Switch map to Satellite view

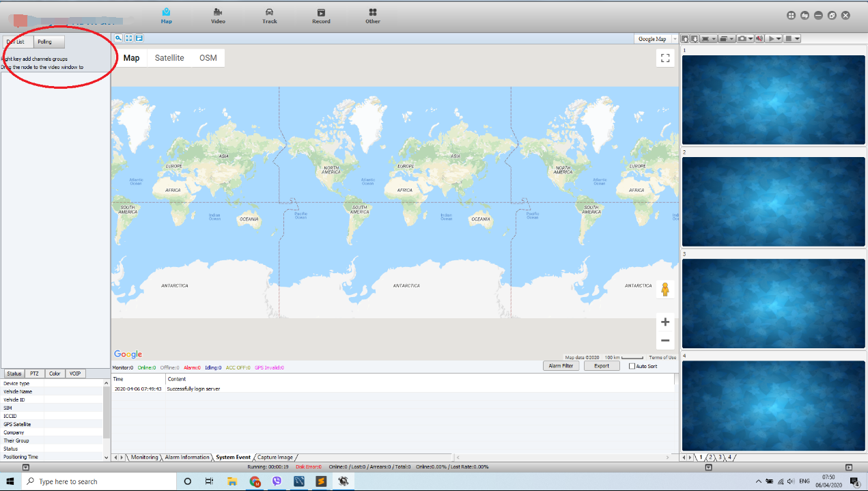pos(169,58)
